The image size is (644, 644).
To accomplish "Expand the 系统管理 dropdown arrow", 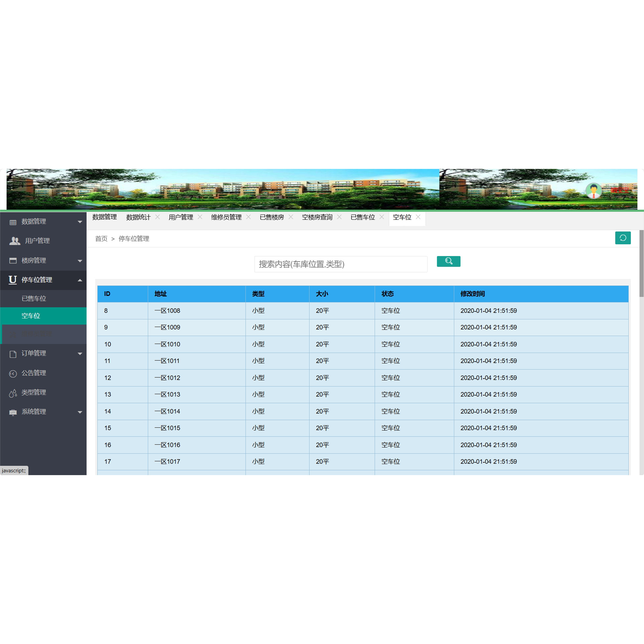I will pyautogui.click(x=80, y=412).
